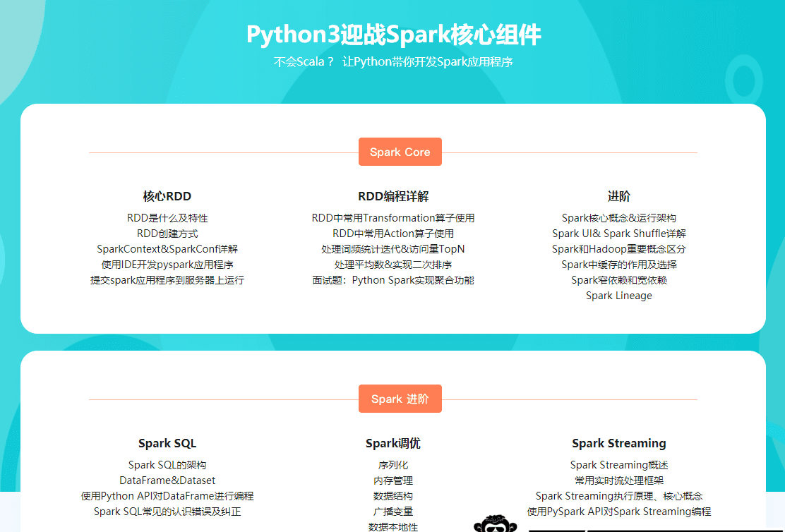The width and height of the screenshot is (785, 532).
Task: Open DataFrame&Dataset lesson link
Action: coord(167,480)
